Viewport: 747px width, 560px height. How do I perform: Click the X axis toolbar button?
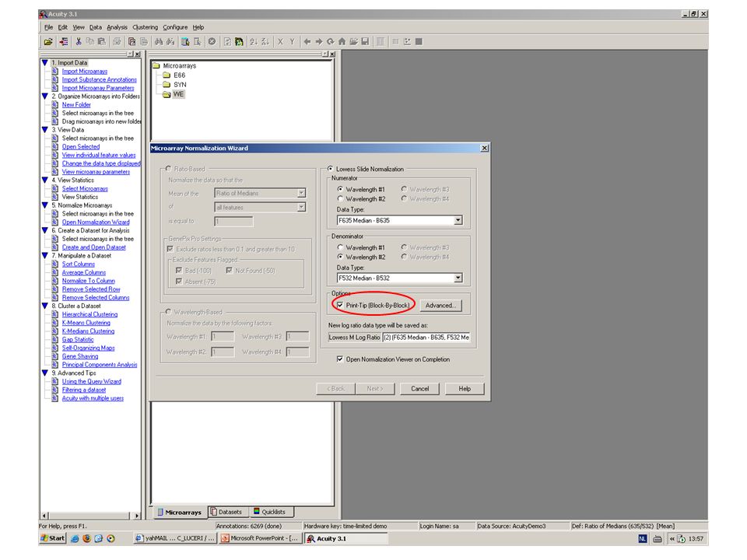point(281,42)
